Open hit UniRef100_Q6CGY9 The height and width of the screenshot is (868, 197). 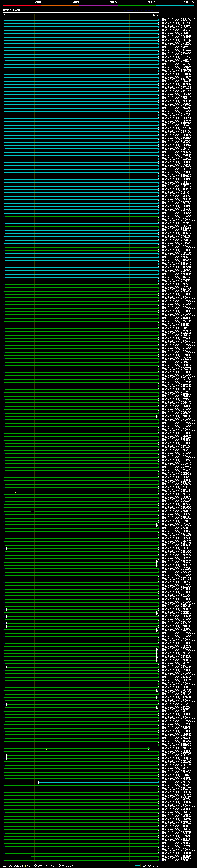tap(177, 477)
